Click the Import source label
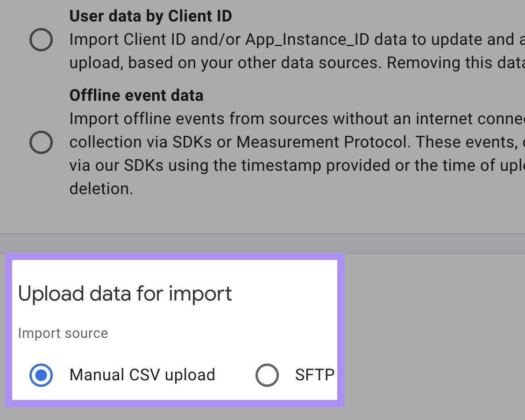 [63, 333]
